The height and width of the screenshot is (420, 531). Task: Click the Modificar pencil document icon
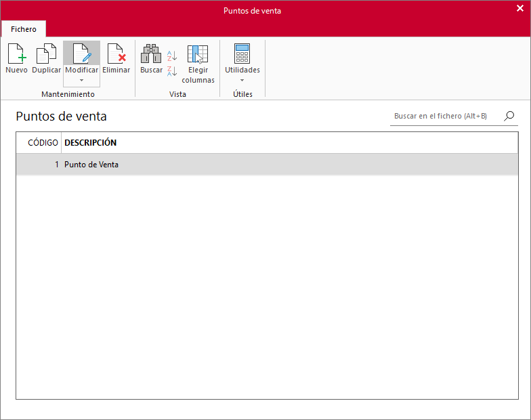(81, 54)
